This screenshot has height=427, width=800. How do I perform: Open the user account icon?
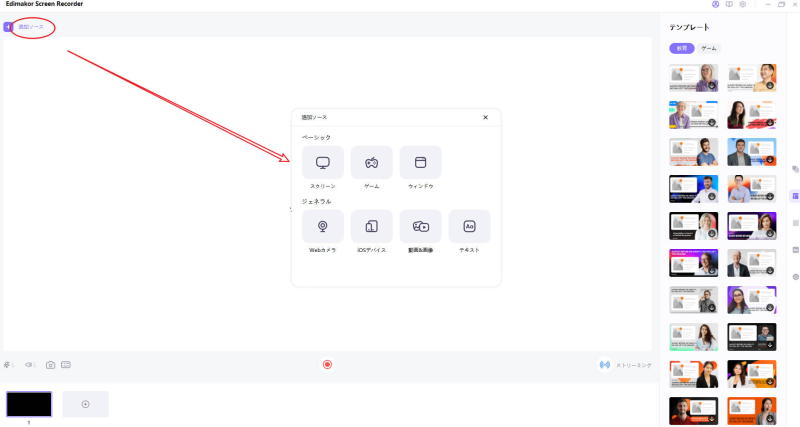(x=715, y=5)
